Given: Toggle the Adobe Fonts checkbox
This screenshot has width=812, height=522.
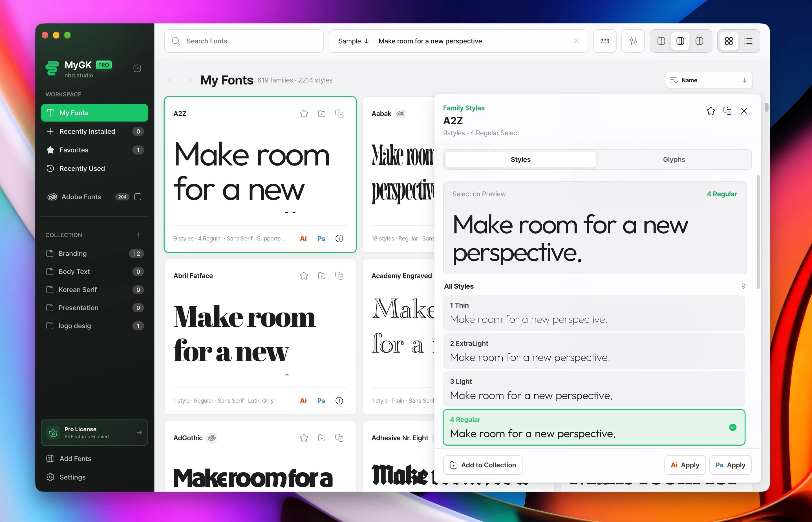Looking at the screenshot, I should click(138, 197).
